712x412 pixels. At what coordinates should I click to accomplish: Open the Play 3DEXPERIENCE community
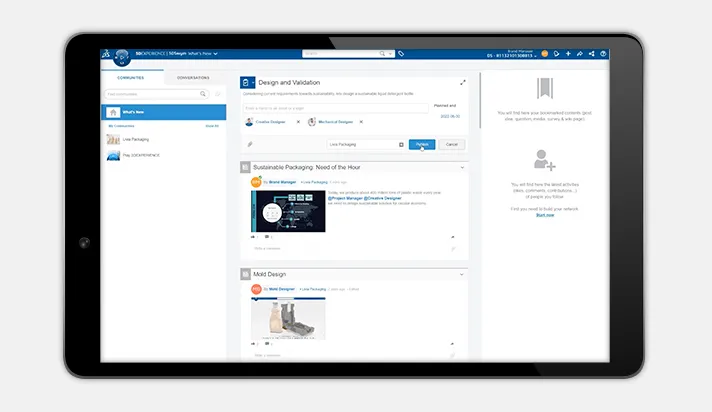click(141, 155)
